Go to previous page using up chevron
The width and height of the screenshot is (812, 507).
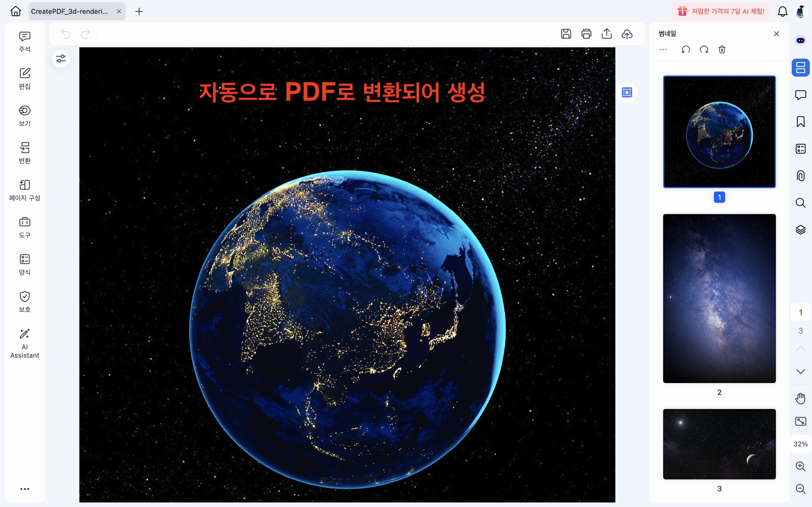click(801, 348)
